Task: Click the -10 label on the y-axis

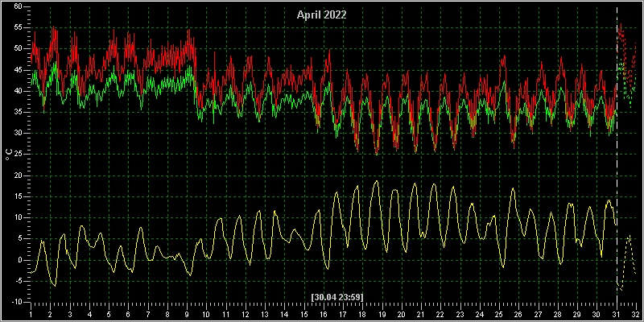Action: pos(18,302)
